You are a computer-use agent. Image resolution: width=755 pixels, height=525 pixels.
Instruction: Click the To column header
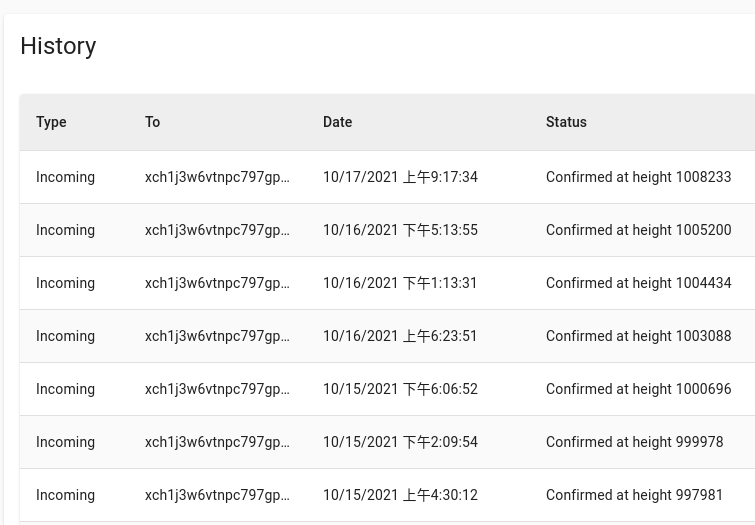152,122
